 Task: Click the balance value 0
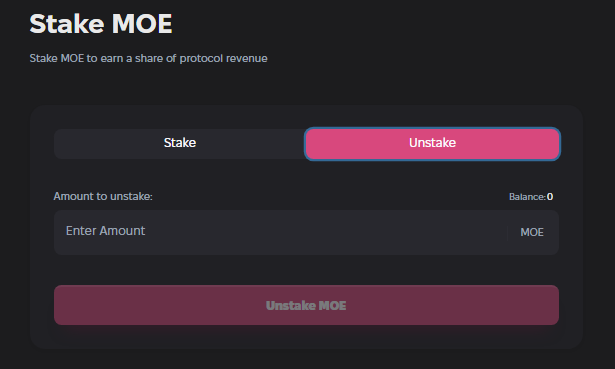550,196
